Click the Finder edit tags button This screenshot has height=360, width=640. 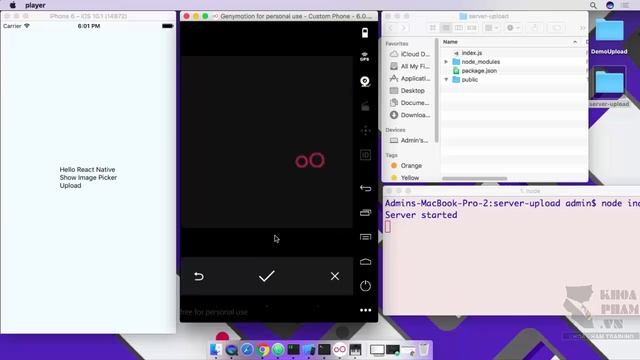pyautogui.click(x=556, y=28)
